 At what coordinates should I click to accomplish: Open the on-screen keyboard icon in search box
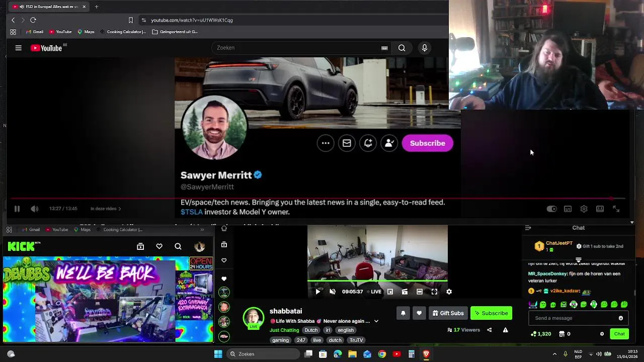(x=384, y=48)
